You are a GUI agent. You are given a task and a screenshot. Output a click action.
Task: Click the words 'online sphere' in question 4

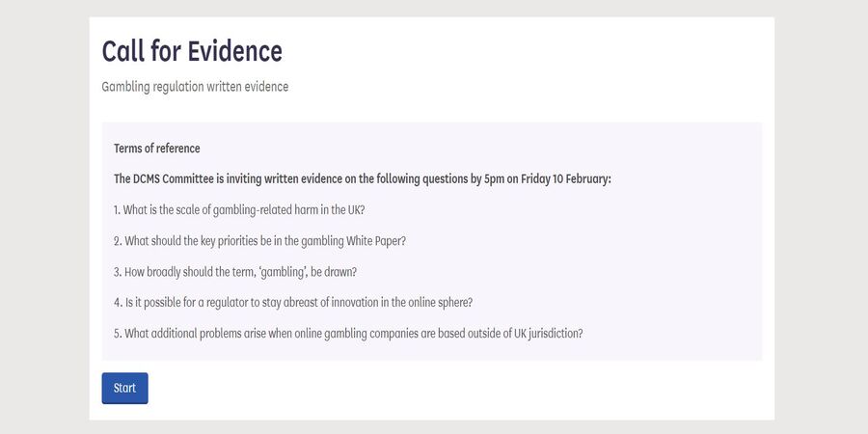(439, 302)
